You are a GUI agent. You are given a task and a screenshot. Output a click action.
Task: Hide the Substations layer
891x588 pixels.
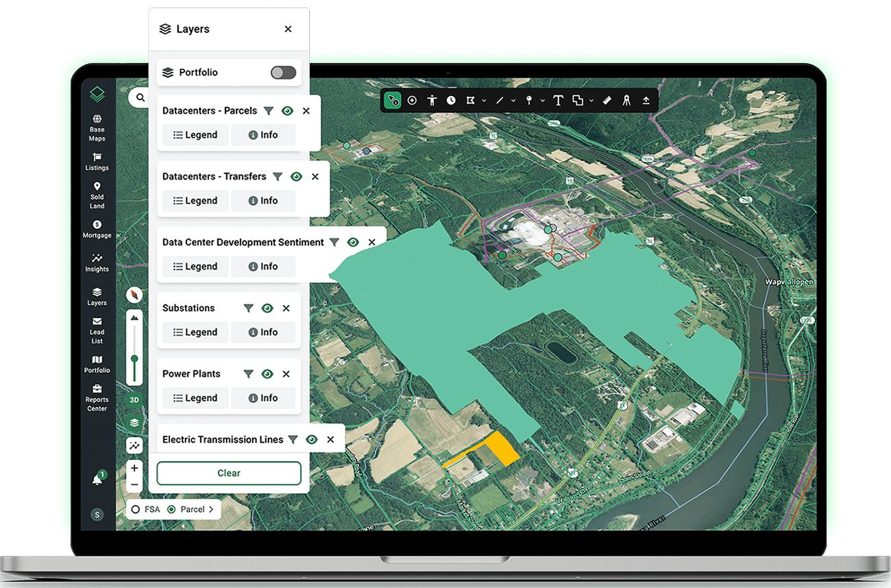click(x=267, y=308)
